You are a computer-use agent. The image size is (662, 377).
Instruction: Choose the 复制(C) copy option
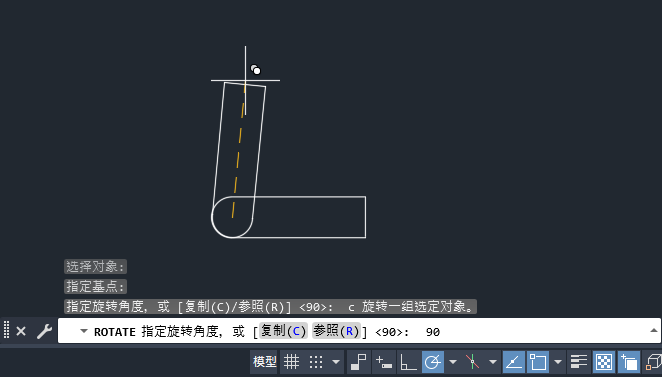283,331
